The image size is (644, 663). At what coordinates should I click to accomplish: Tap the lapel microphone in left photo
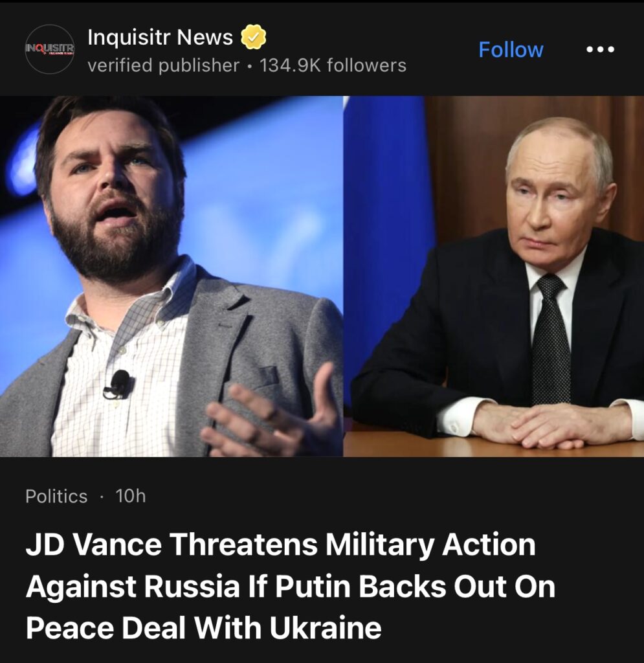(x=118, y=385)
